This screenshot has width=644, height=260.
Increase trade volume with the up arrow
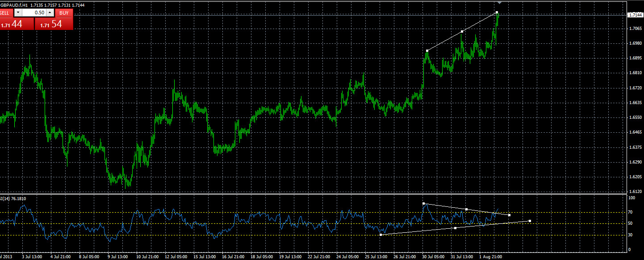point(50,13)
